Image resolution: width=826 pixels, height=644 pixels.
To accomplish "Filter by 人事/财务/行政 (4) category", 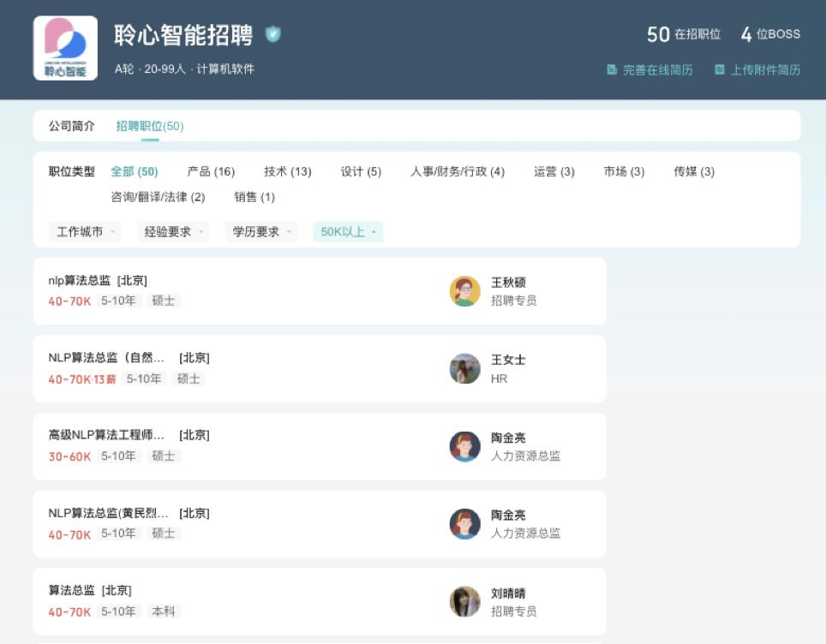I will click(x=457, y=171).
